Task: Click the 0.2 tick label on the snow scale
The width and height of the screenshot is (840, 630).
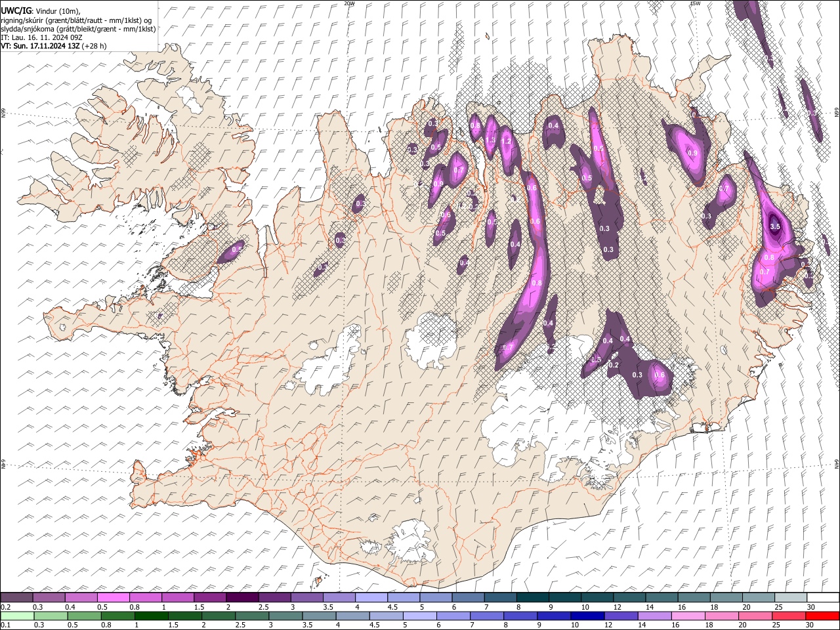Action: click(5, 607)
